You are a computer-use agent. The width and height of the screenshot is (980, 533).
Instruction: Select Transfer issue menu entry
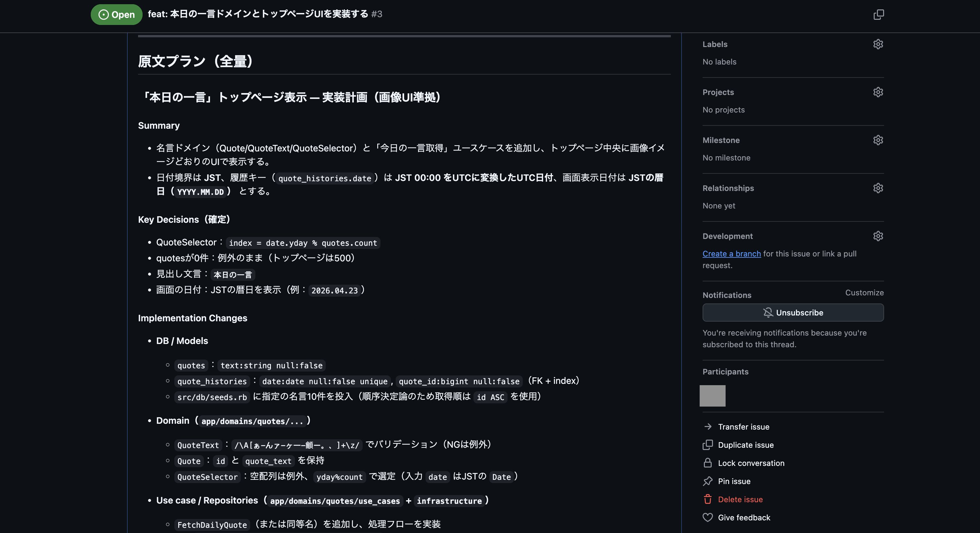click(x=743, y=427)
